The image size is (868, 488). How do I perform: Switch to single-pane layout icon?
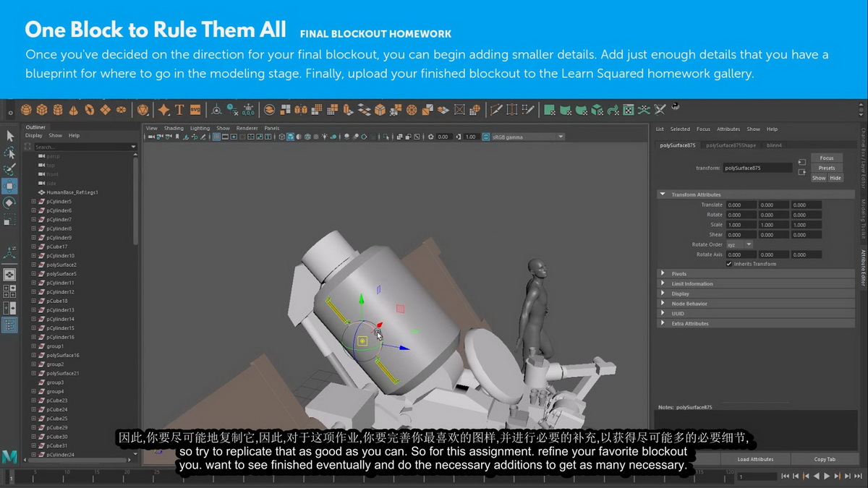9,275
